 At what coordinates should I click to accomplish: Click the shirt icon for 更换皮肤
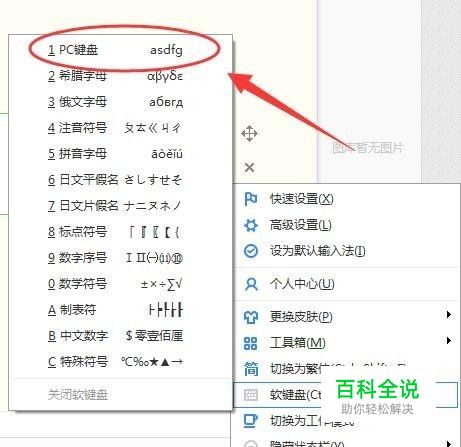click(251, 317)
